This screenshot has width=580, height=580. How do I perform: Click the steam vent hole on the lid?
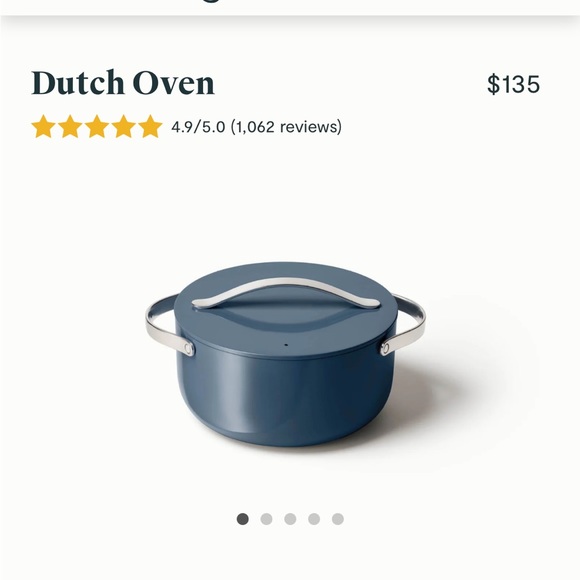coord(286,345)
